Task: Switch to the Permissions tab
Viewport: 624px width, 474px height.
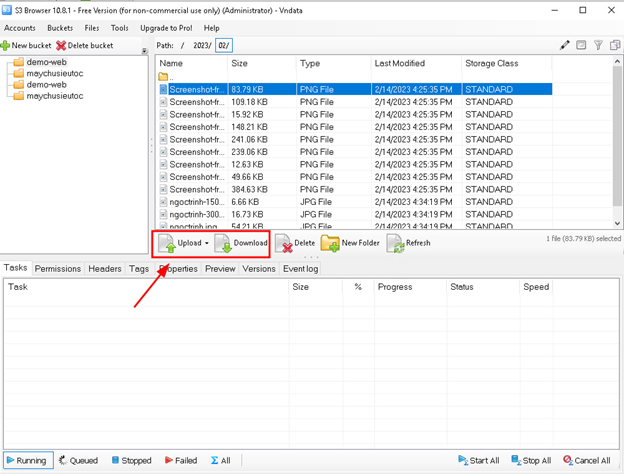Action: pos(58,269)
